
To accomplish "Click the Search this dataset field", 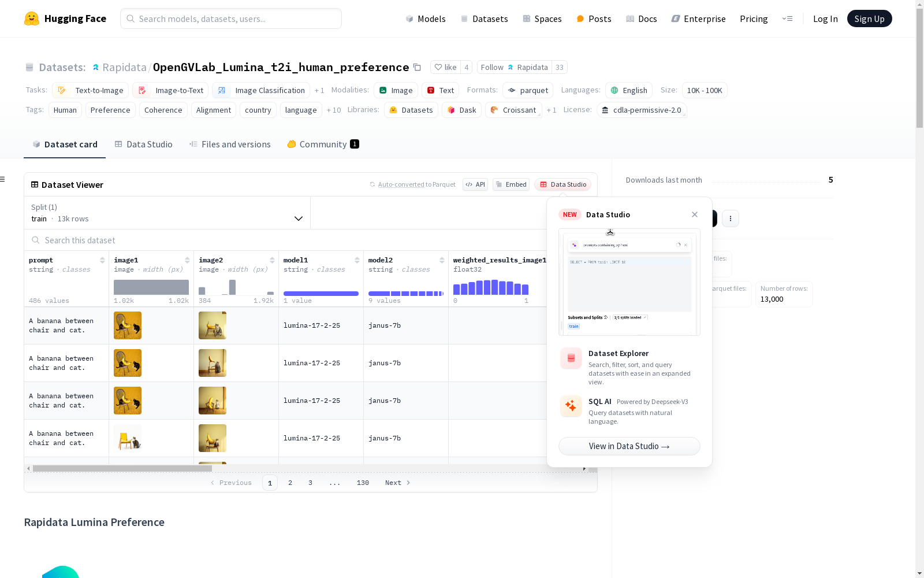I will (285, 240).
